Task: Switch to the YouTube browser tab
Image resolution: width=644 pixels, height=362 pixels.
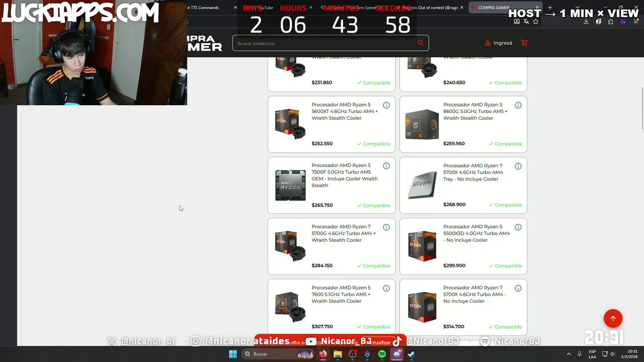Action: (x=277, y=8)
